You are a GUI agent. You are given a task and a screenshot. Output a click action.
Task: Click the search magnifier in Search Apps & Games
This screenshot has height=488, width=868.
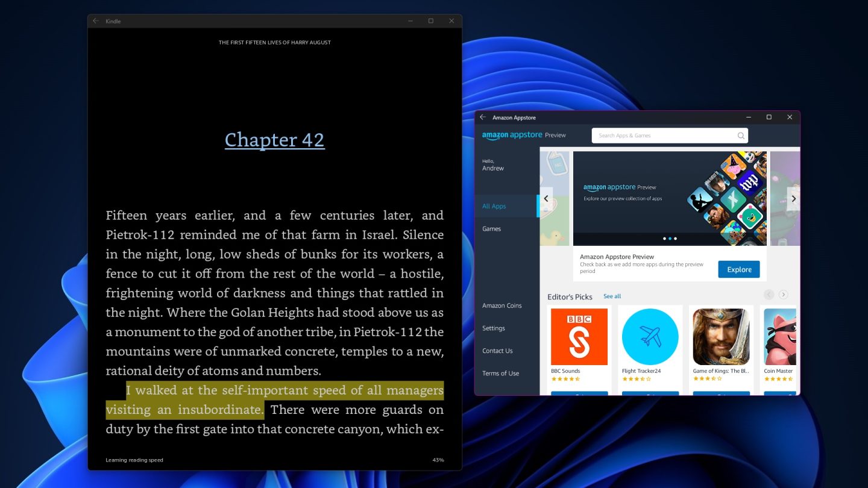[740, 135]
